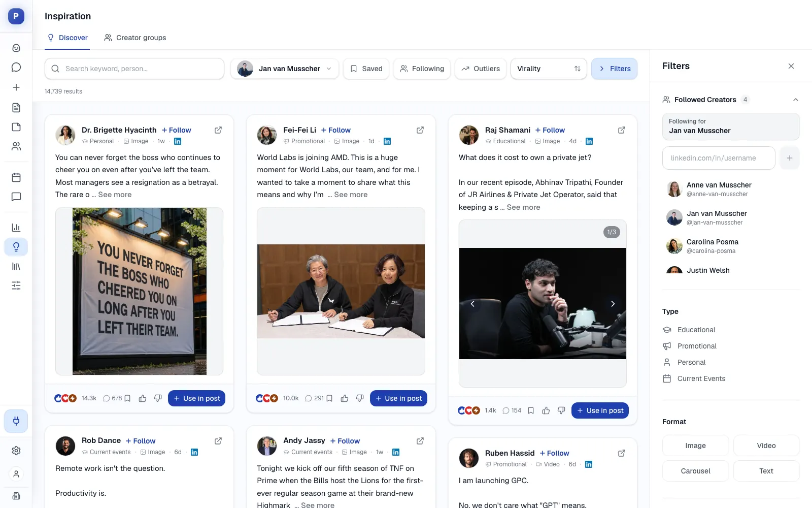Close the Filters panel
Image resolution: width=812 pixels, height=508 pixels.
click(x=791, y=66)
